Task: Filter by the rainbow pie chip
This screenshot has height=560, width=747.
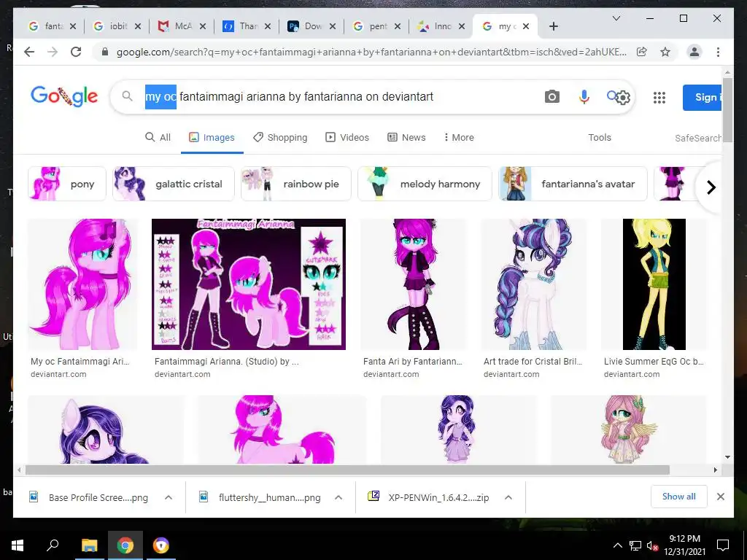Action: point(296,184)
